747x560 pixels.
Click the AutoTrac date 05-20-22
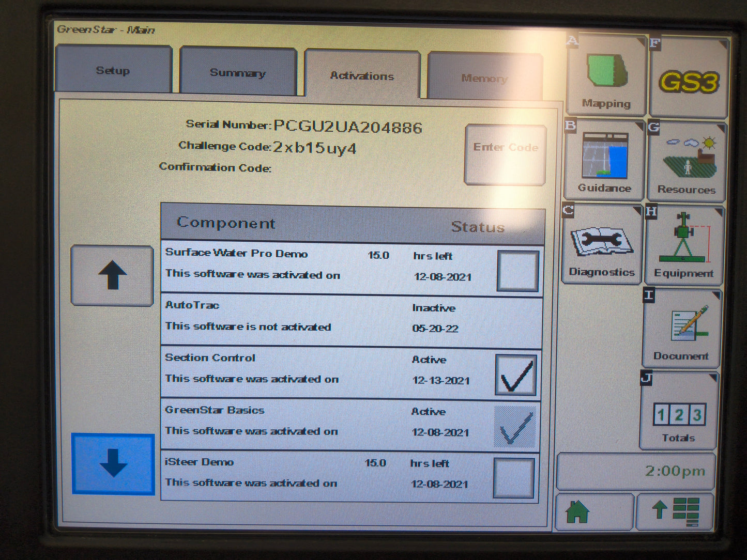[435, 329]
